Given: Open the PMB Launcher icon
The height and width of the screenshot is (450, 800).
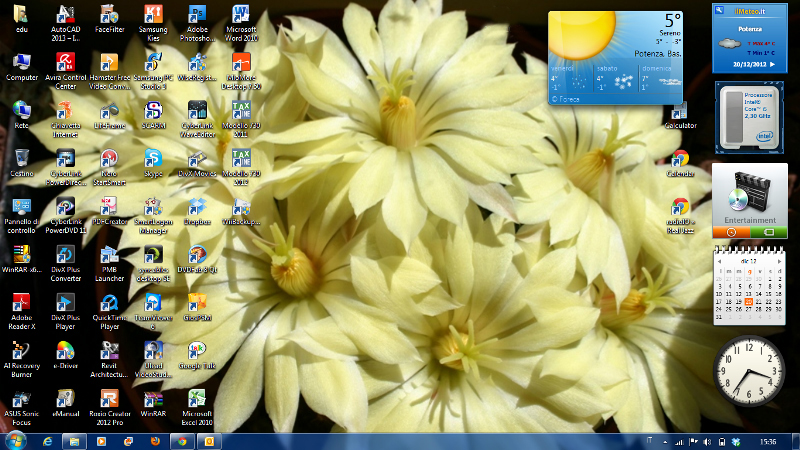Looking at the screenshot, I should coord(109,263).
